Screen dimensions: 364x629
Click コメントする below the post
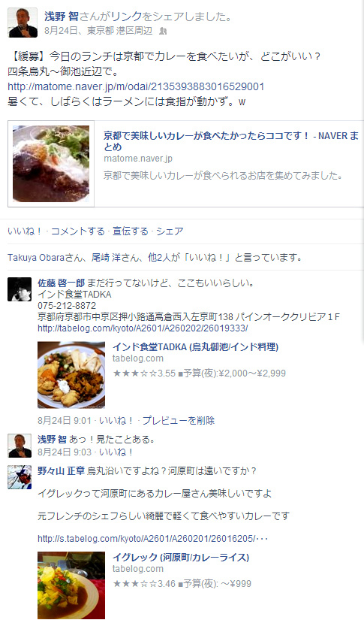coord(78,231)
